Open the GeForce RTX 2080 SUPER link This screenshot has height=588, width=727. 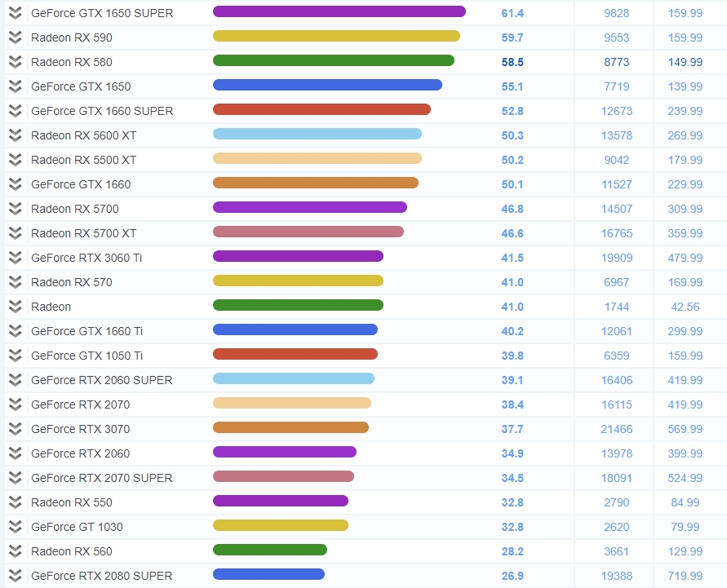point(101,576)
